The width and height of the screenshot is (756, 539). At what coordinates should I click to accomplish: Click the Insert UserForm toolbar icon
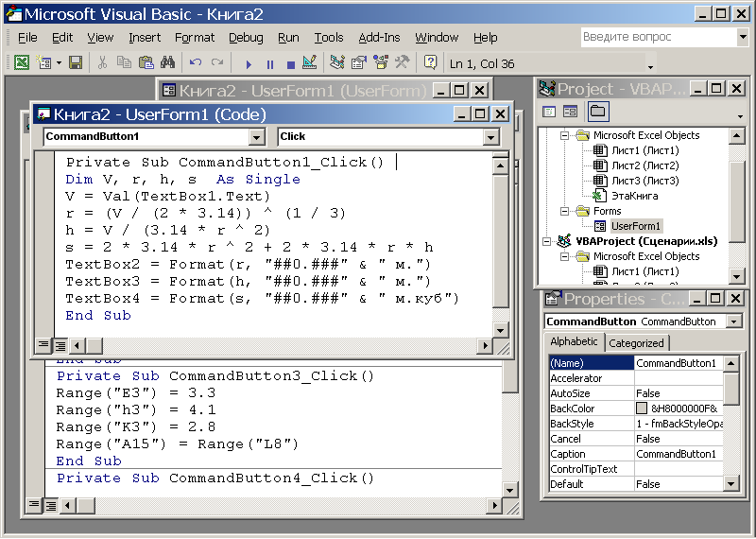point(44,62)
